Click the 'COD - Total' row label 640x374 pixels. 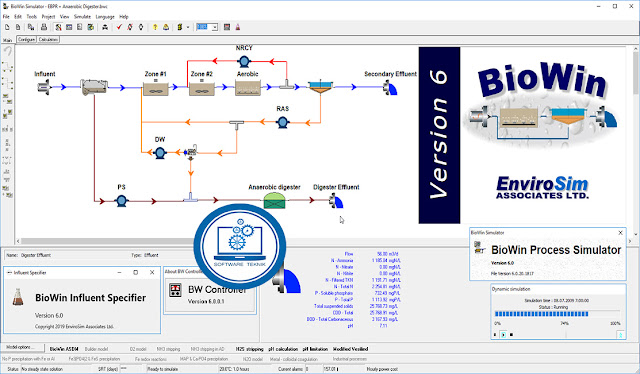click(342, 313)
